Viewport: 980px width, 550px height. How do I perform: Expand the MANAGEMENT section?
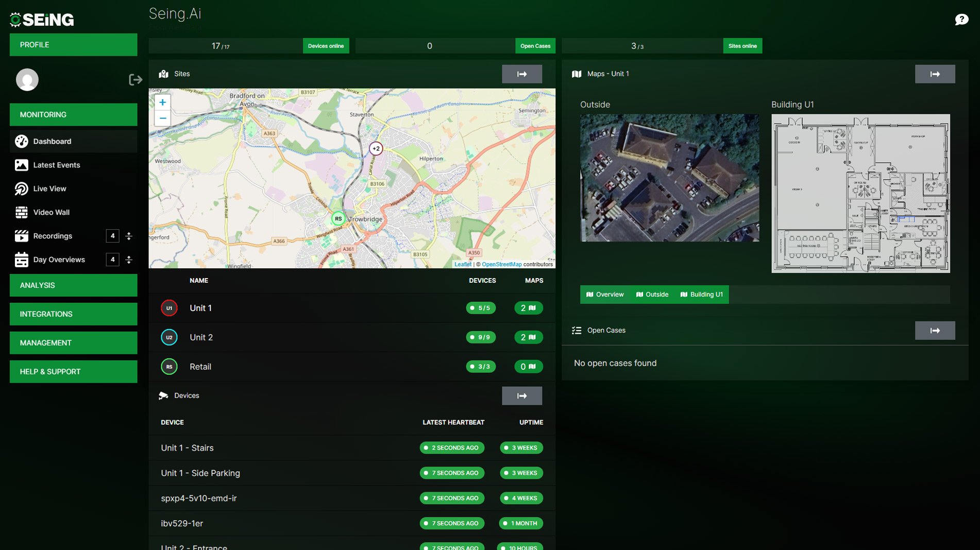click(x=73, y=342)
